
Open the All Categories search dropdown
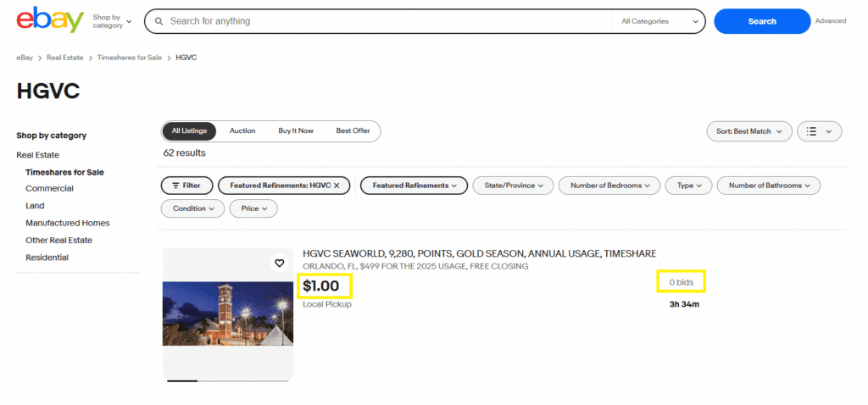click(659, 21)
